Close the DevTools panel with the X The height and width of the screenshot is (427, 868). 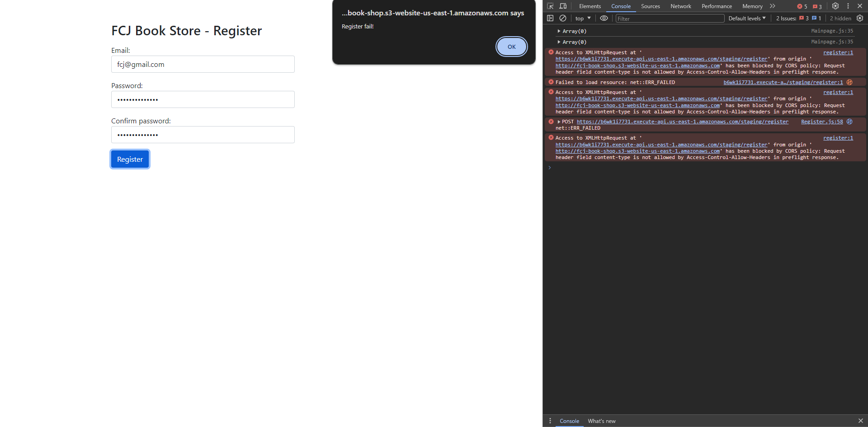pos(860,6)
